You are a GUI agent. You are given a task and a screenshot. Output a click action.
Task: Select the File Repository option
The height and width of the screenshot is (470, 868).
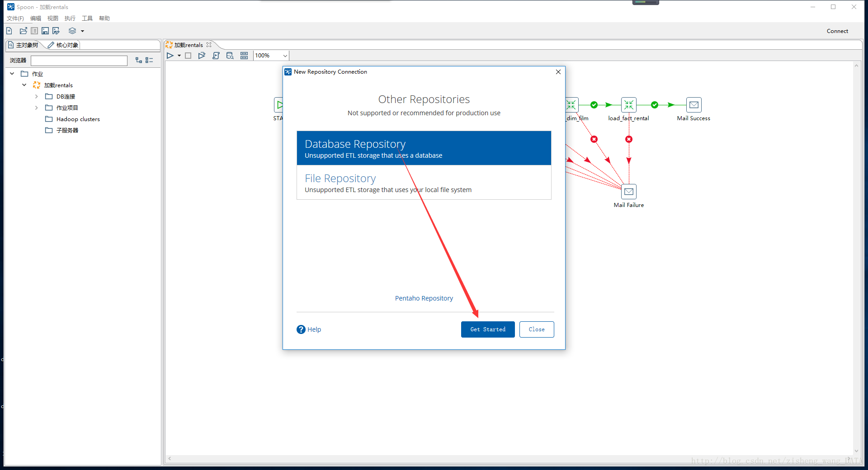[x=424, y=183]
